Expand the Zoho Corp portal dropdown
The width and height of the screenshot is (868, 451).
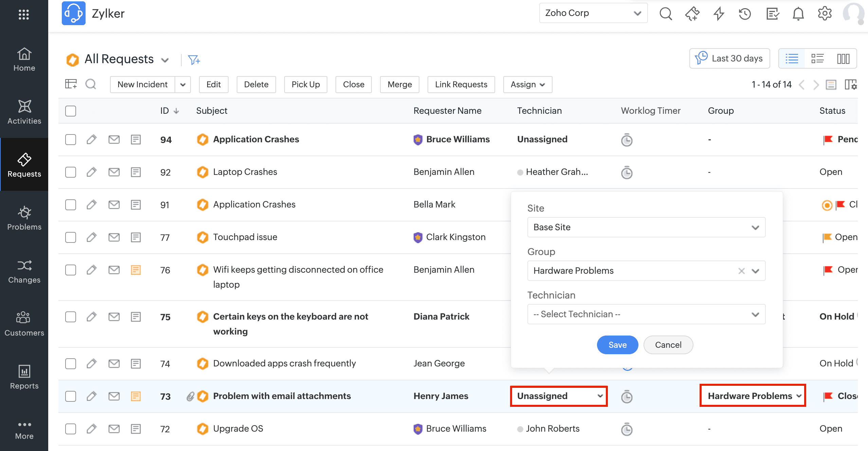593,13
